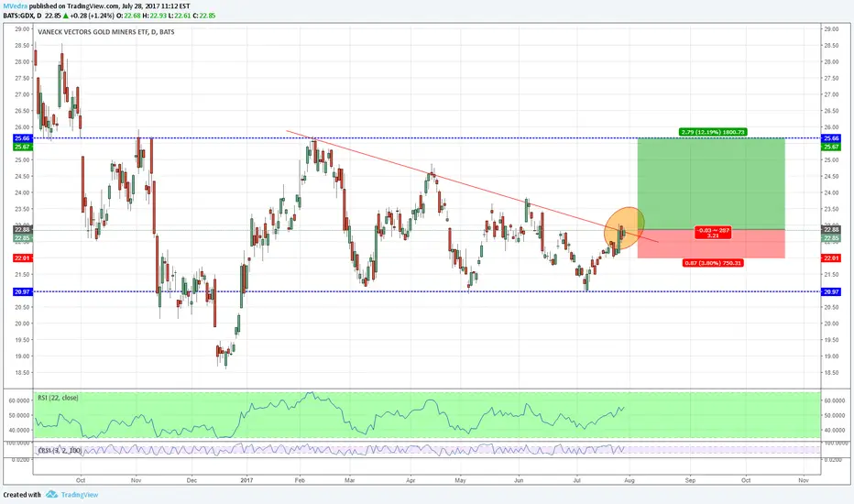Screen dimensions: 854x504
Task: Click the 2017 label on time axis
Action: [x=246, y=480]
